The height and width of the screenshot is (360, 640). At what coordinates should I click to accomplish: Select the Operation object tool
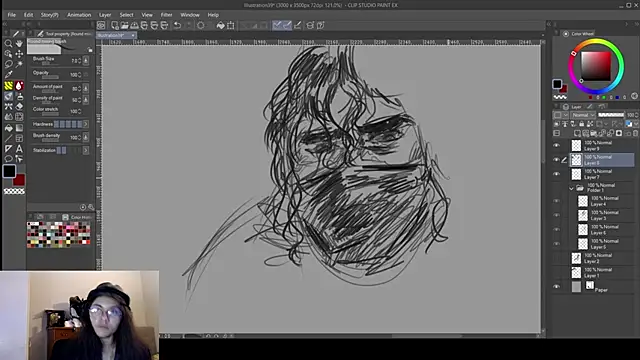coord(8,54)
